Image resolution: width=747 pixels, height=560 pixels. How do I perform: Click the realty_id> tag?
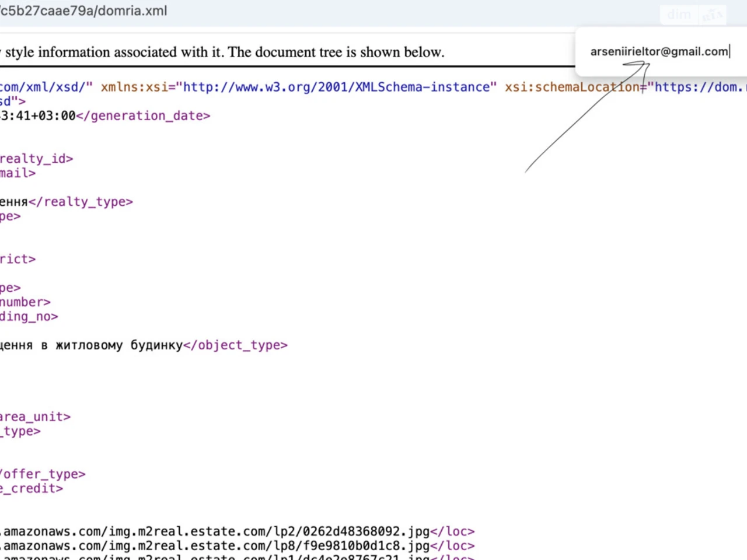[x=37, y=159]
